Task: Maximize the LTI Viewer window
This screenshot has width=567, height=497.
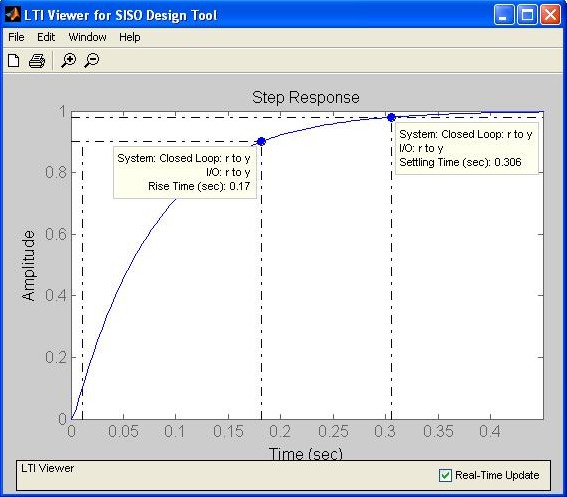Action: pos(527,15)
